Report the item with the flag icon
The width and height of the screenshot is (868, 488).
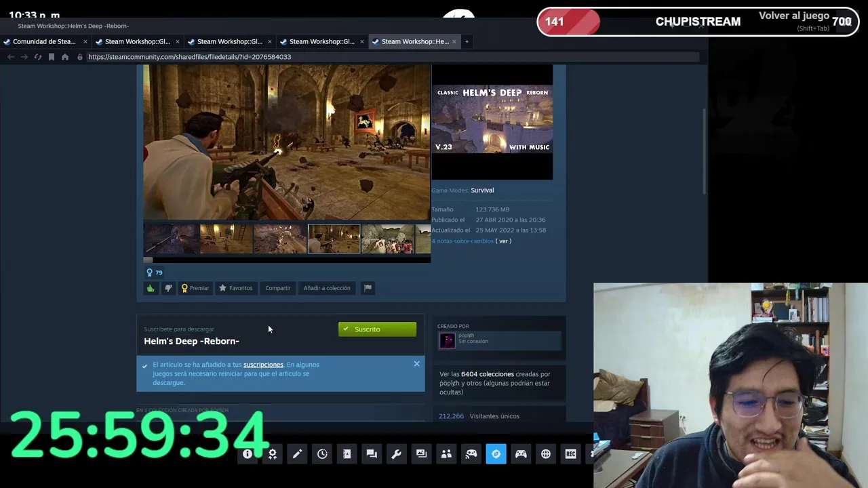(x=368, y=288)
